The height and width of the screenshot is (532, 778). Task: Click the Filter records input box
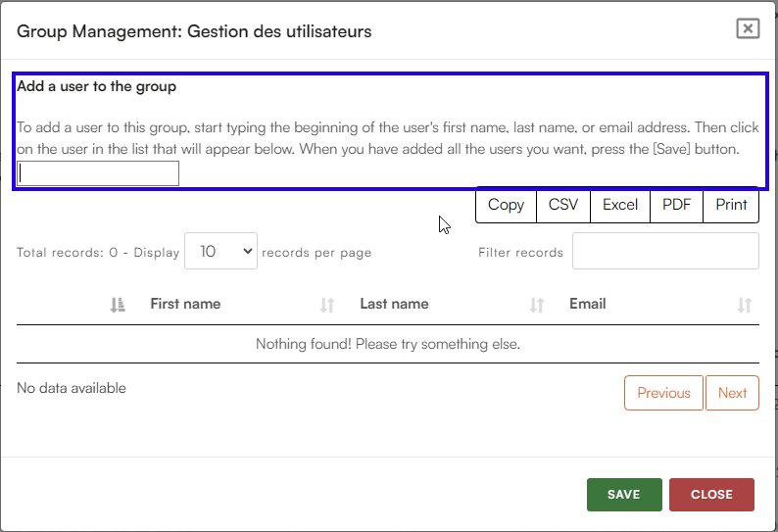(x=665, y=251)
